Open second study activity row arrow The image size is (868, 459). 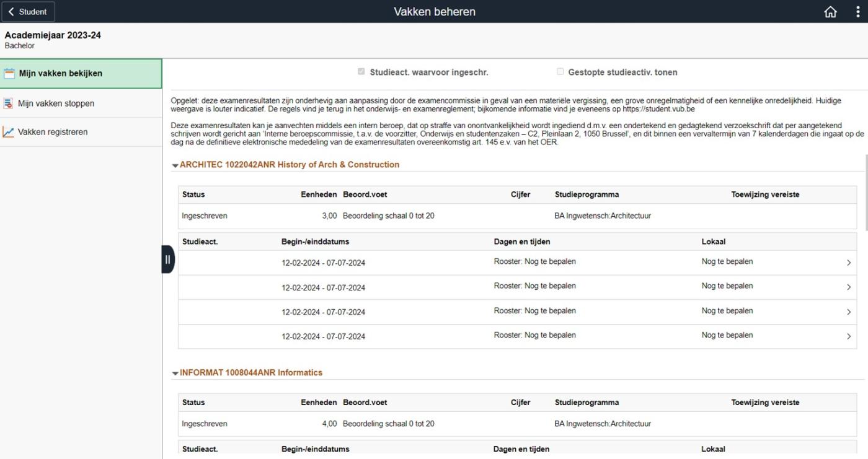849,287
